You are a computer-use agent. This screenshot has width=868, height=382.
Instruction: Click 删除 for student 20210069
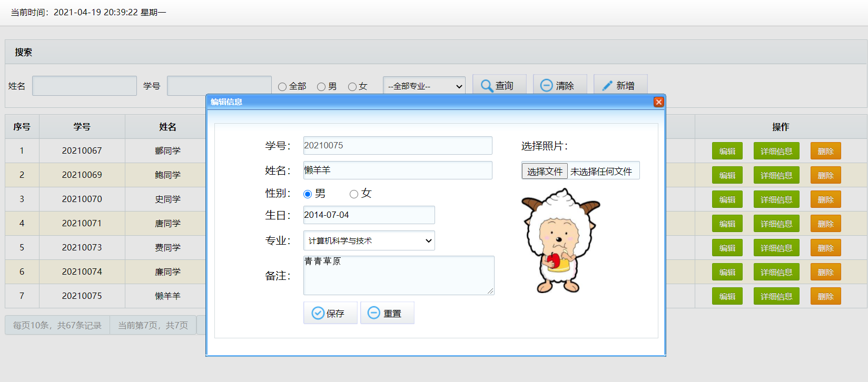coord(826,175)
